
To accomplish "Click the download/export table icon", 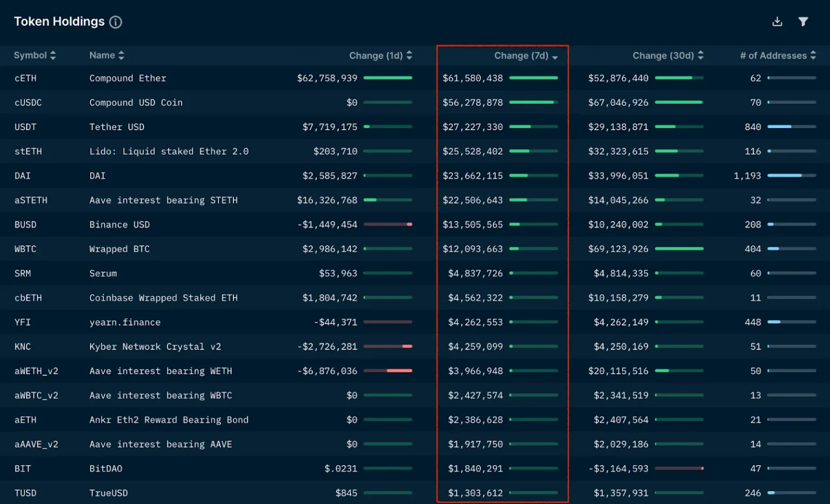I will pos(777,21).
